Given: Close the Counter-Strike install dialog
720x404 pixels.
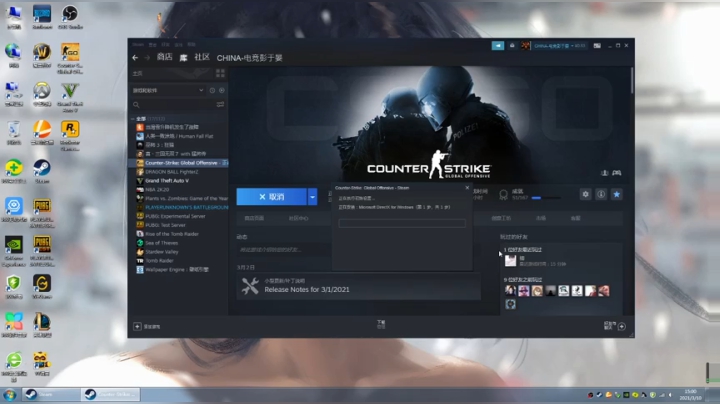Looking at the screenshot, I should click(467, 188).
